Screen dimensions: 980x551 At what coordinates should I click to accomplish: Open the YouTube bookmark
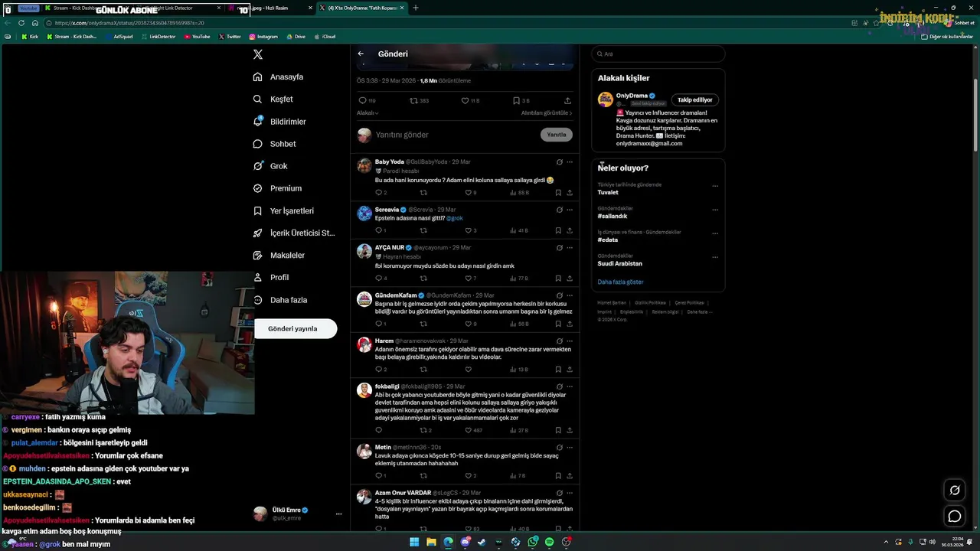(x=197, y=36)
